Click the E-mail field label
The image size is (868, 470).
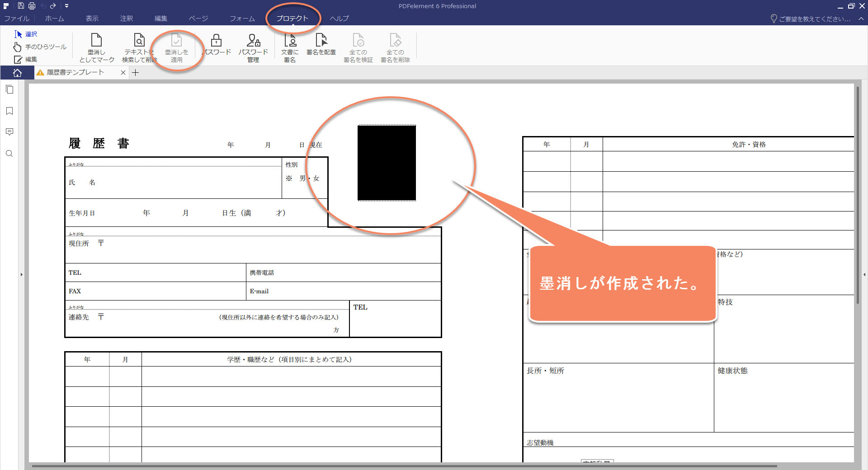(x=259, y=291)
